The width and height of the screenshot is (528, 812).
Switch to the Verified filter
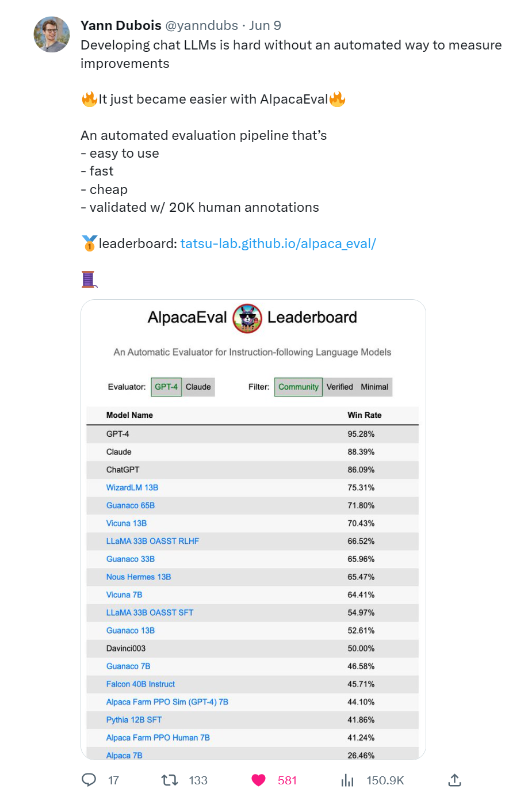point(341,387)
